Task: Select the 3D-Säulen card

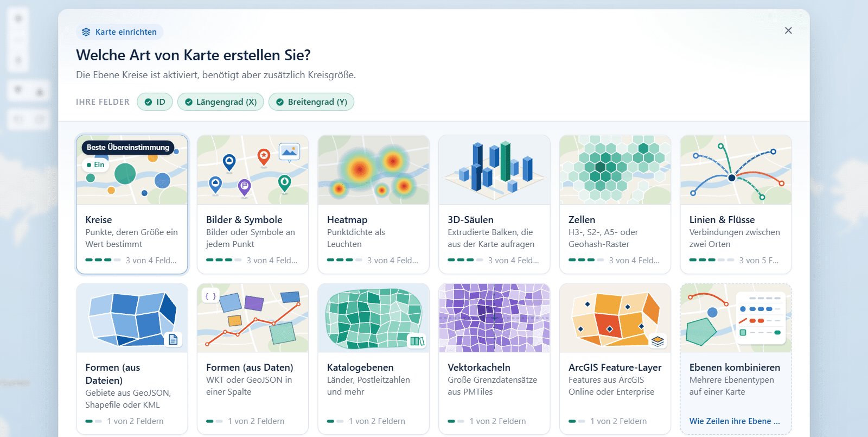Action: tap(494, 204)
